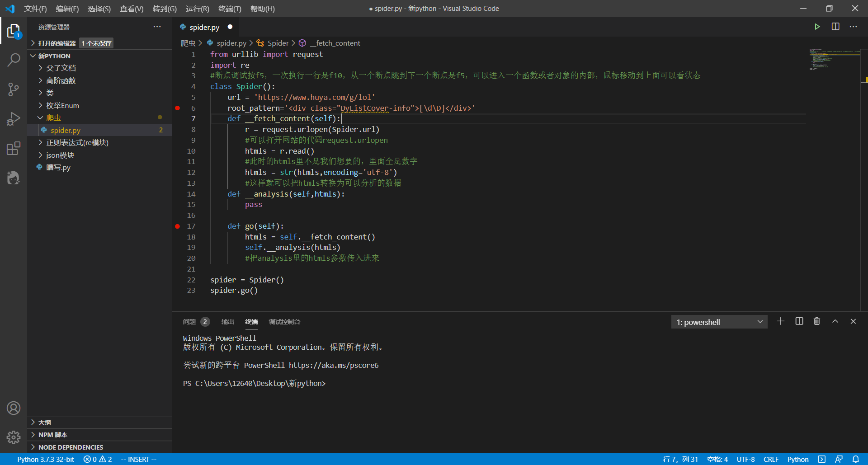Click the VS Code logo icon
868x465 pixels.
[x=10, y=9]
